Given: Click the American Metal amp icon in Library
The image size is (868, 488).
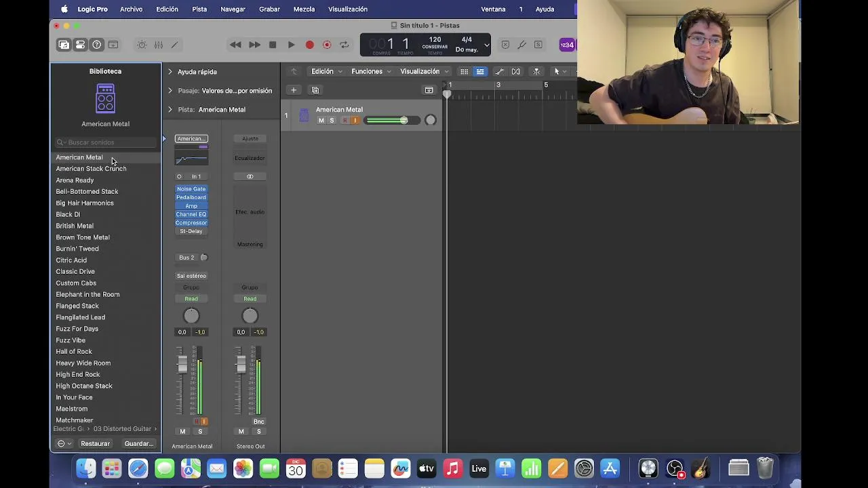Looking at the screenshot, I should point(105,99).
